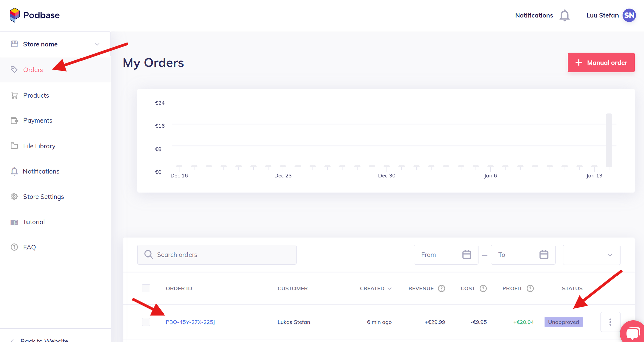Image resolution: width=644 pixels, height=342 pixels.
Task: Open the three-dot menu for order row
Action: [x=610, y=322]
